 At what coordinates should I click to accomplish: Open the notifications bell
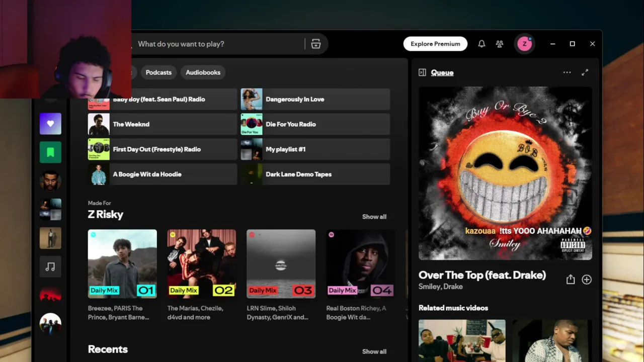coord(481,44)
